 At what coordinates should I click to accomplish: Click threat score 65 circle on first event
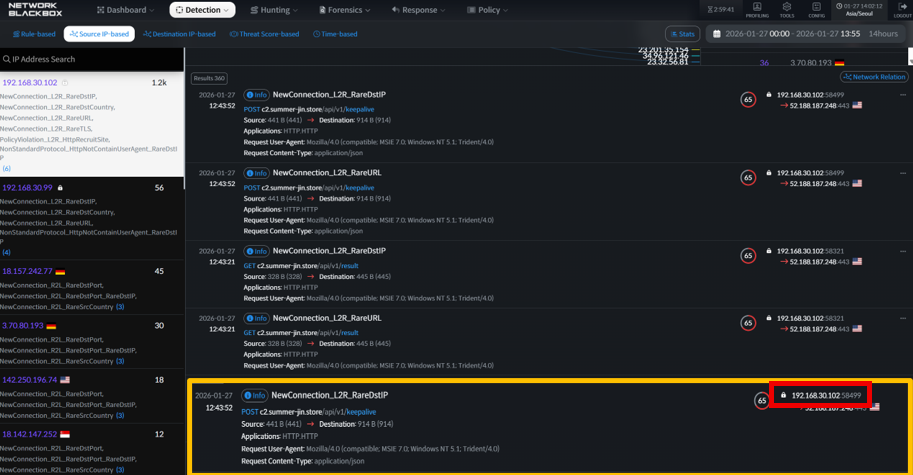pos(748,100)
